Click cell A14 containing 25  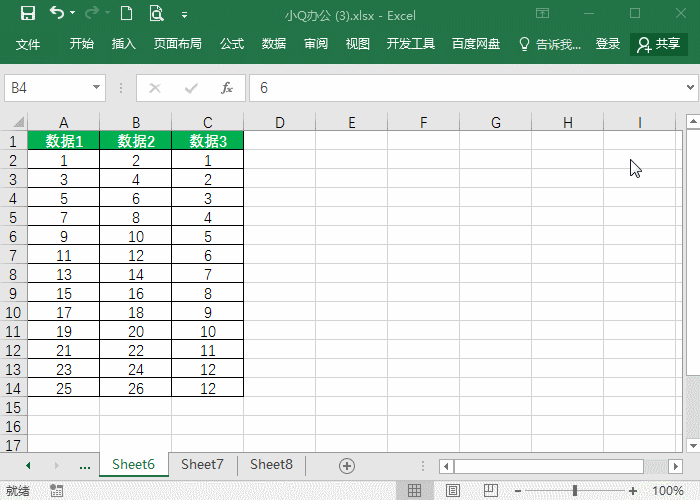tap(63, 388)
